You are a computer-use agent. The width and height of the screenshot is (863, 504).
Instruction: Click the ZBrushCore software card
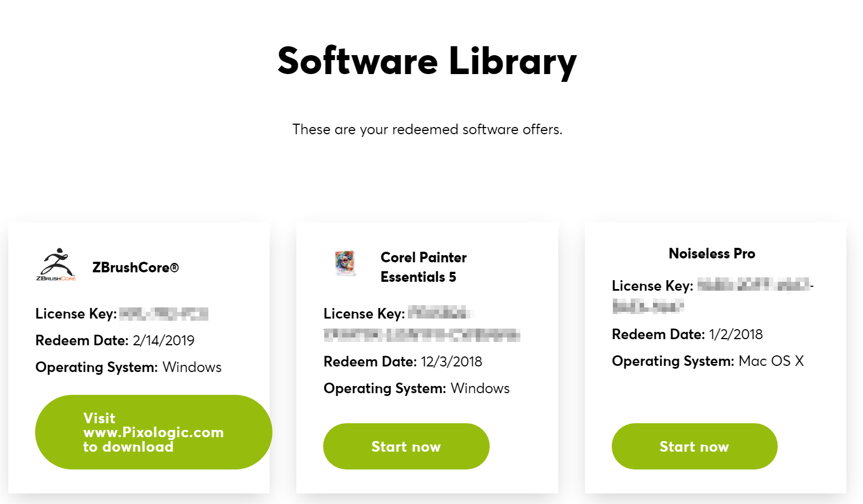(138, 356)
